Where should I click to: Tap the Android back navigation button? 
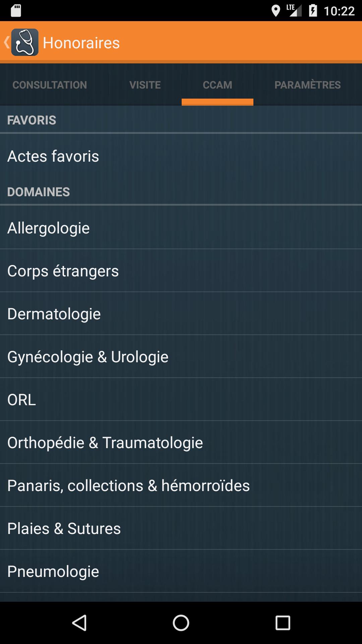80,623
